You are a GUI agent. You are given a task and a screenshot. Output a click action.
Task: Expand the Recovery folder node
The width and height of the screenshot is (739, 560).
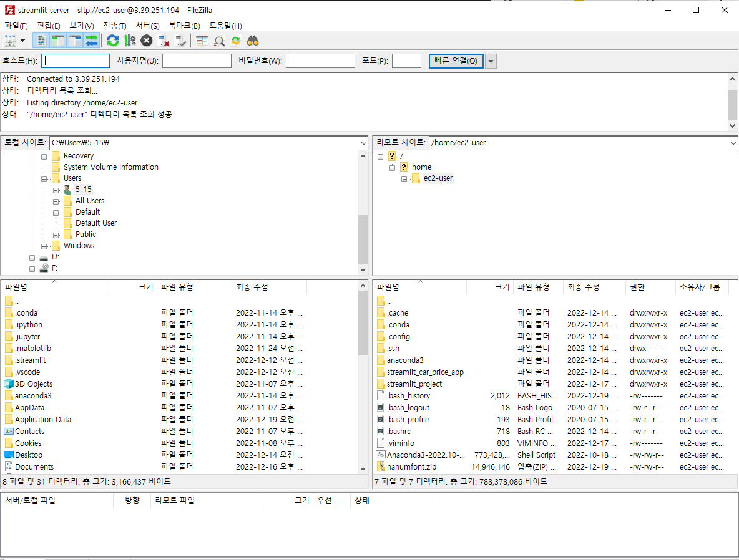click(44, 157)
